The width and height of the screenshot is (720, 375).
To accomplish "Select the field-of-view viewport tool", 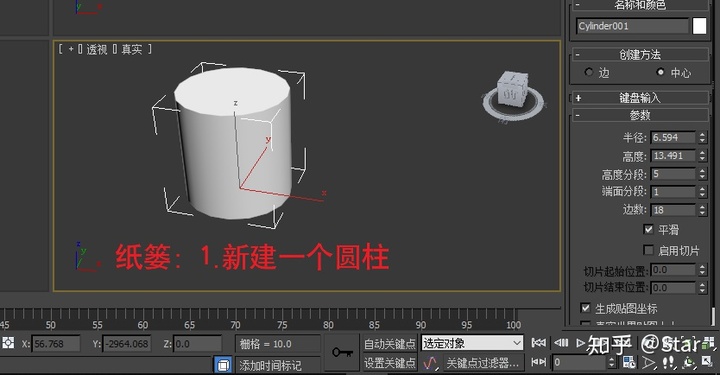I will [649, 363].
